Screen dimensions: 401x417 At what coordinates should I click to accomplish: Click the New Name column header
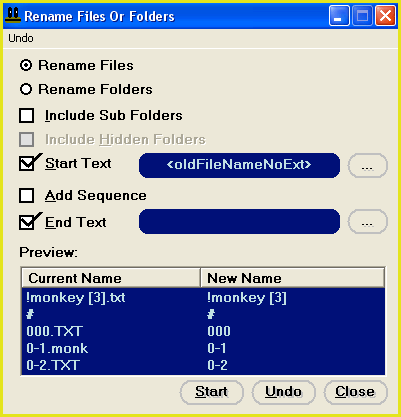[292, 278]
